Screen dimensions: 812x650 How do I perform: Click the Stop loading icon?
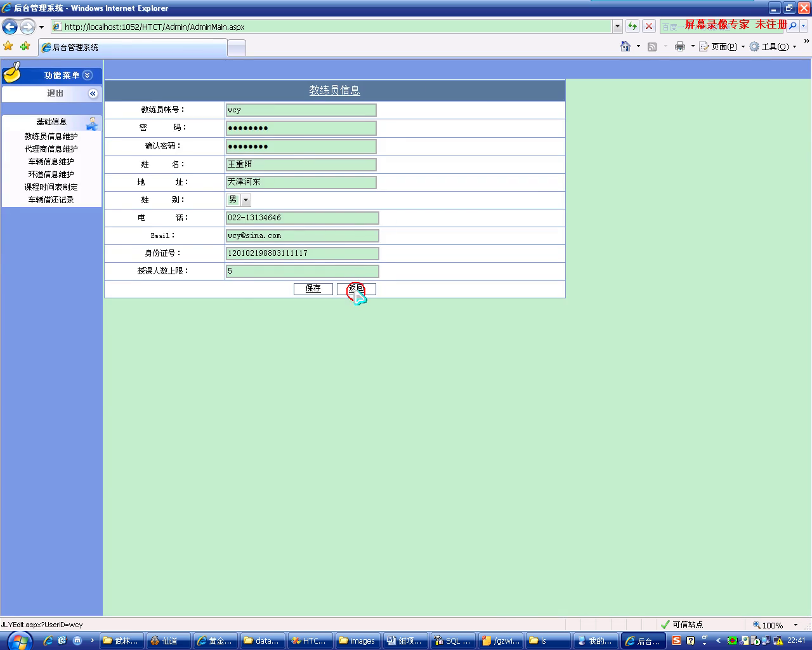(649, 26)
